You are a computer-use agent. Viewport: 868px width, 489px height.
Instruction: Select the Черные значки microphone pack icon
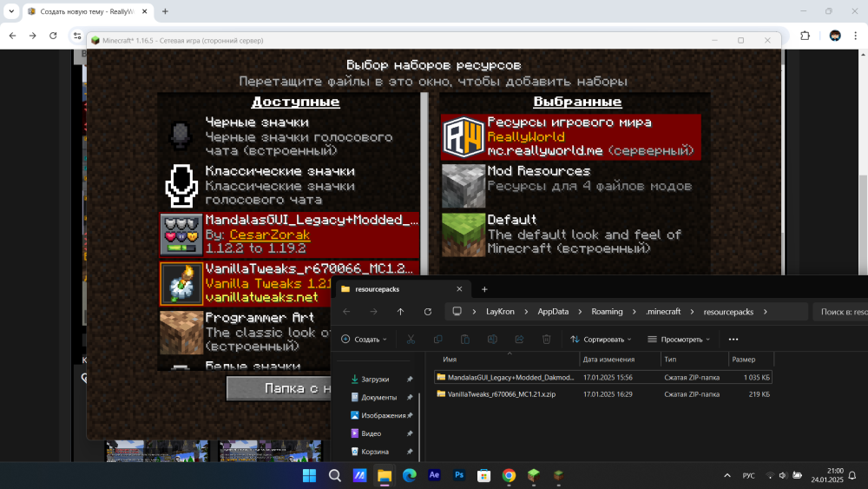click(181, 136)
